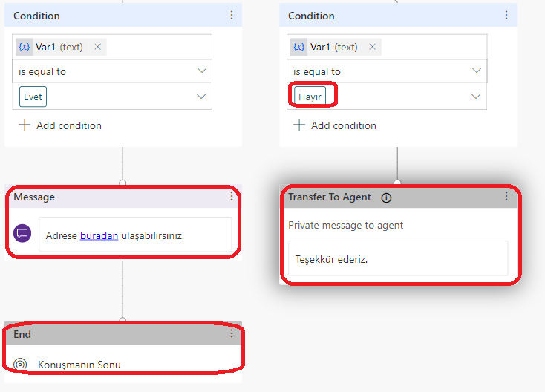Open End node options menu
The image size is (545, 392).
(232, 334)
